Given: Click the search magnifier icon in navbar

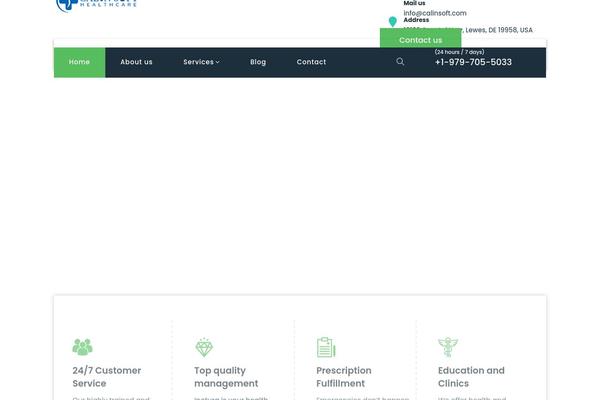Looking at the screenshot, I should pos(400,62).
